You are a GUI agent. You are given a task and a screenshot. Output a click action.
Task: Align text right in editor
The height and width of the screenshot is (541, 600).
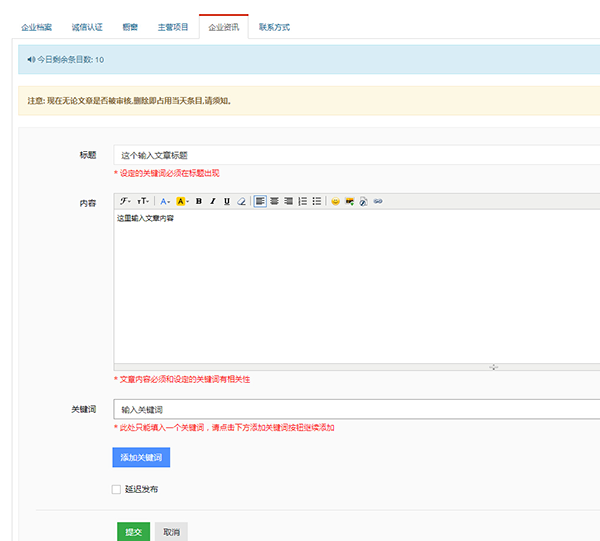pyautogui.click(x=289, y=201)
